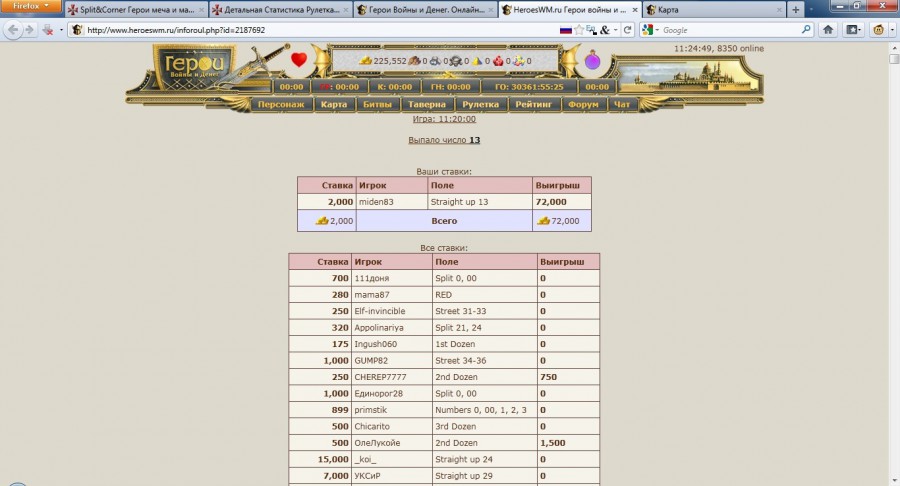Click the Russian flag icon in address bar
900x486 pixels.
click(566, 30)
